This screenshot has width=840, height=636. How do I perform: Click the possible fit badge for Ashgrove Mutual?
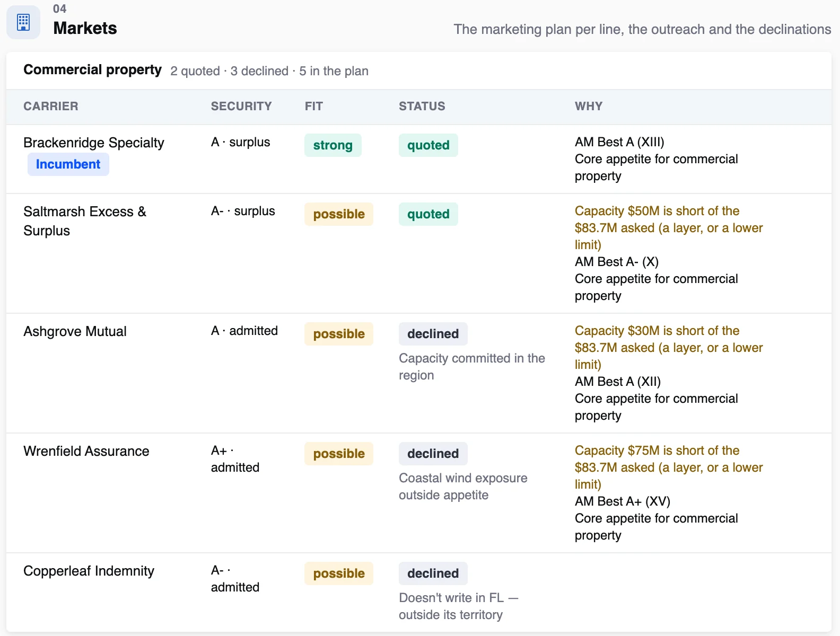pyautogui.click(x=339, y=334)
